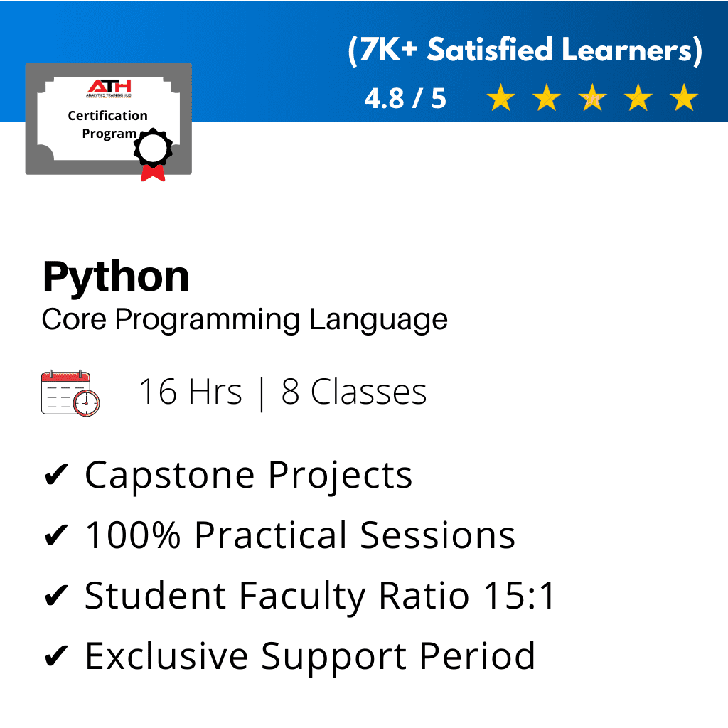Click the 4.8 / 5 rating score
Viewport: 728px width, 728px height.
tap(405, 98)
